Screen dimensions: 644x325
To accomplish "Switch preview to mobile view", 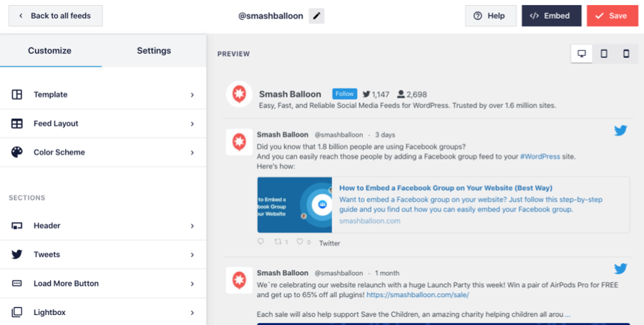I will (626, 54).
